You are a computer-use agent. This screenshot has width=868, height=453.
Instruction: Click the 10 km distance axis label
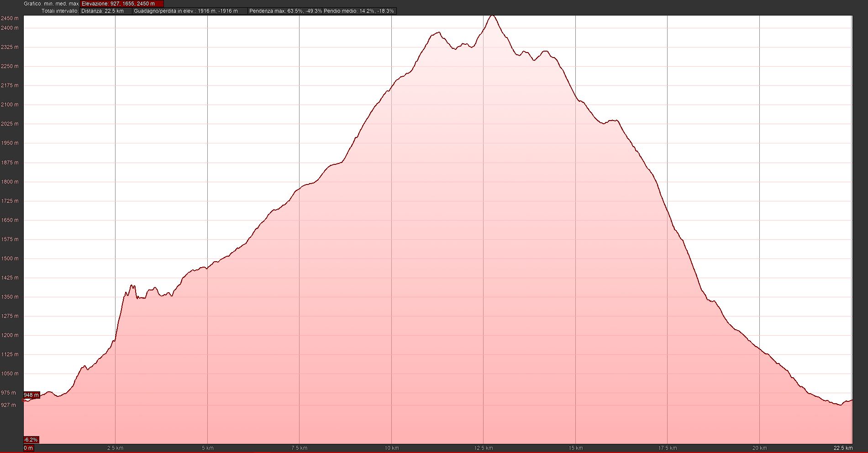[391, 448]
